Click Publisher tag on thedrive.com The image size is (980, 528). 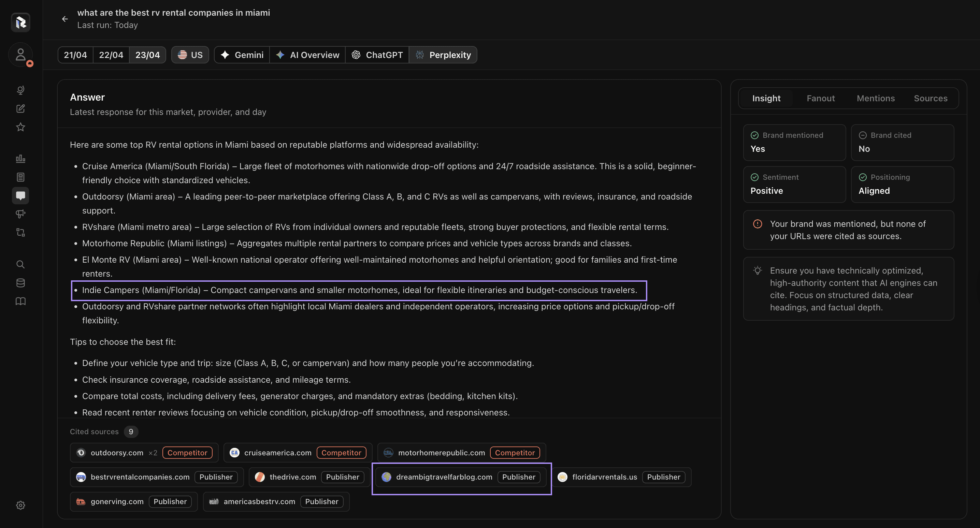coord(342,477)
